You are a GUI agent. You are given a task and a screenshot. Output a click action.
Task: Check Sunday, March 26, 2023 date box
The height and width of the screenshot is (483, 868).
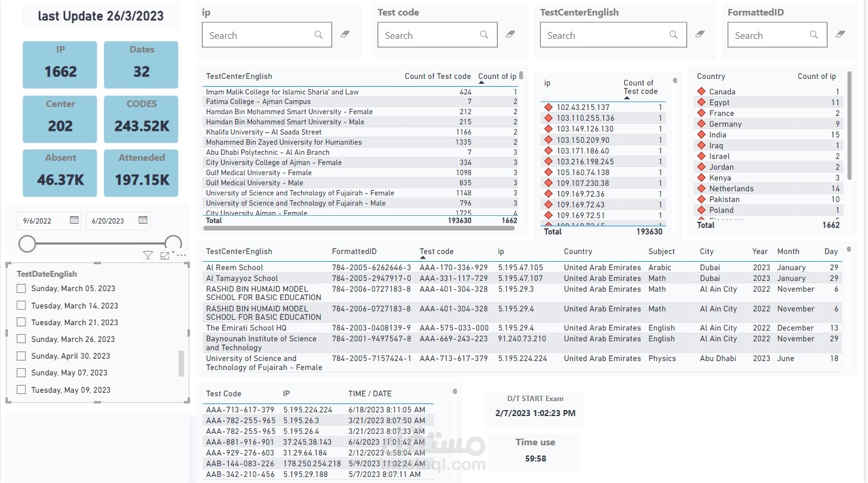(x=22, y=339)
